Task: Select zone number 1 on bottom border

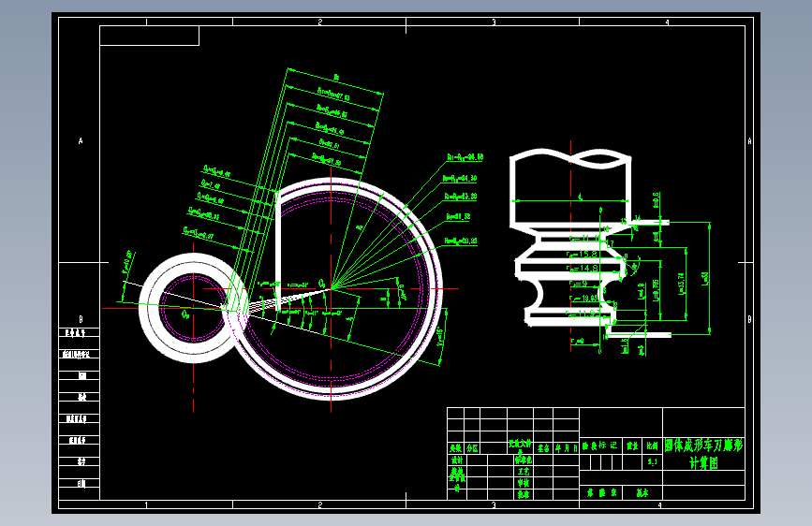Action: tap(146, 504)
